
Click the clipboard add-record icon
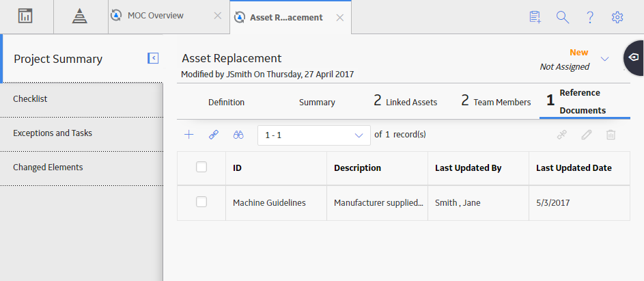point(535,17)
